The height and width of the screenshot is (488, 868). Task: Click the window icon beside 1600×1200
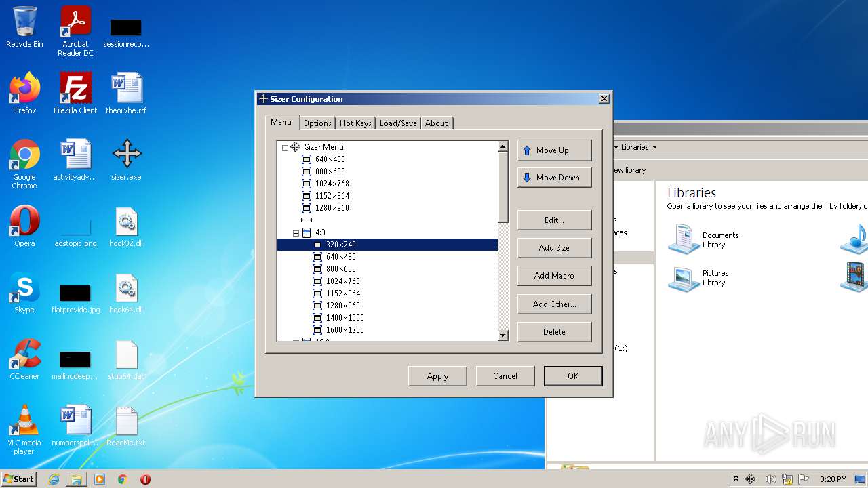click(317, 330)
